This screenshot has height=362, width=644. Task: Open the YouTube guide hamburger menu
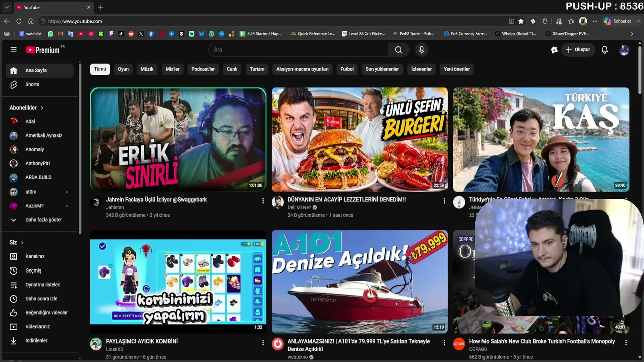pos(14,50)
